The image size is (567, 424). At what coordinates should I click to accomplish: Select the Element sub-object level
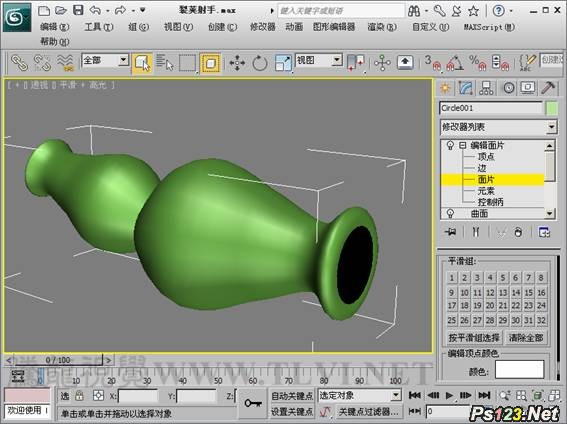486,190
